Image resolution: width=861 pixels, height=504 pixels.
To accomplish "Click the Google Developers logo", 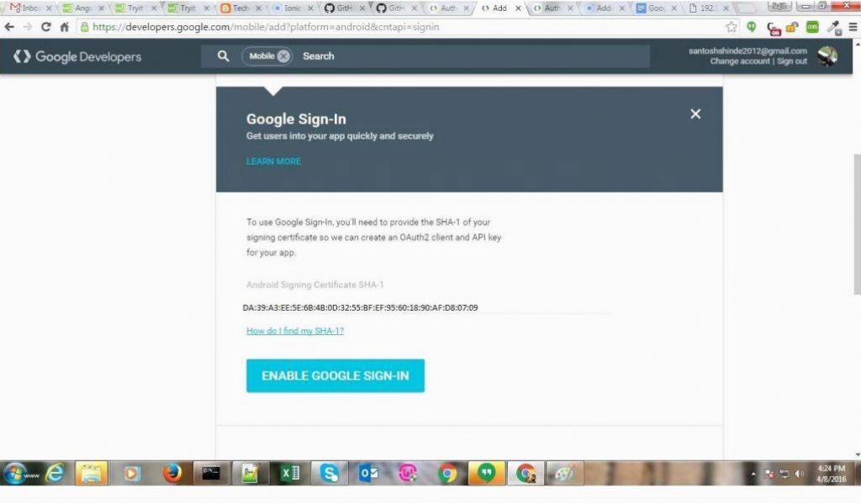I will [x=77, y=56].
